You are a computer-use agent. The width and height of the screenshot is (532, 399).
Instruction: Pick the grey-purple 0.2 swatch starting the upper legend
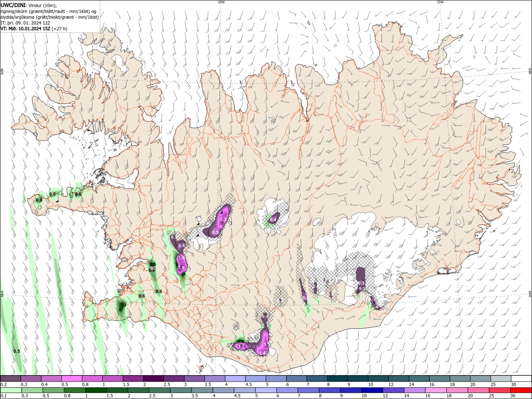[x=10, y=379]
